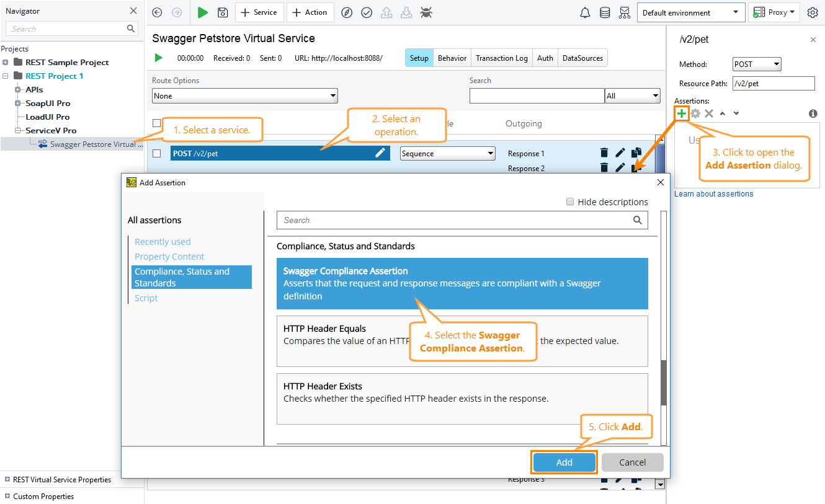
Task: Click search magnifier in Add Assertion dialog
Action: point(638,220)
